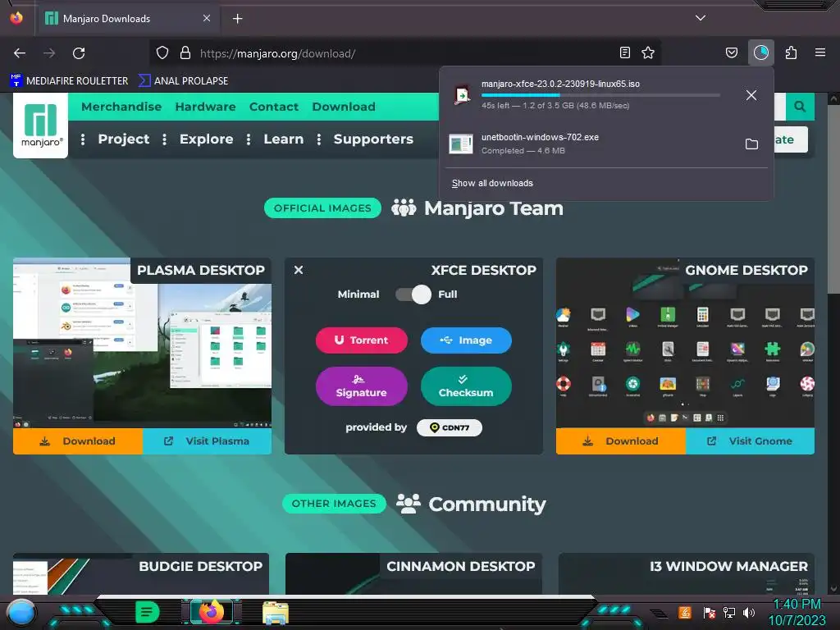Click the site search magnifier icon
840x630 pixels.
(x=800, y=107)
